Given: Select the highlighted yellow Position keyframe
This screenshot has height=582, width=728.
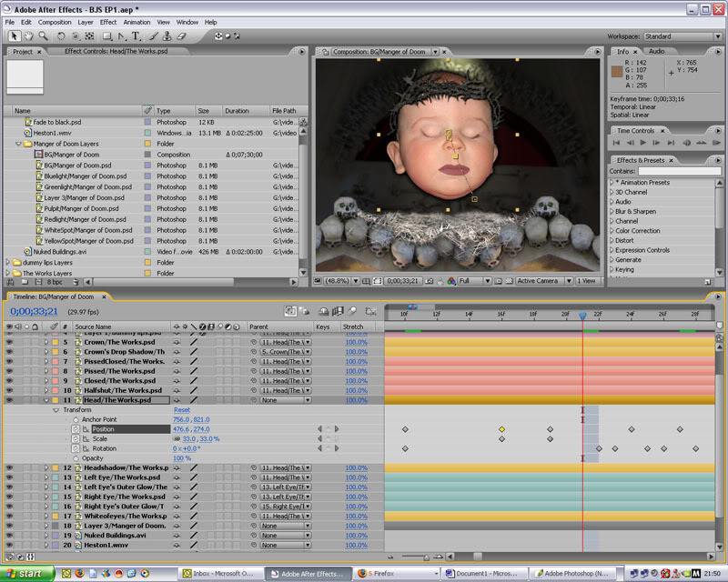Looking at the screenshot, I should pos(502,429).
